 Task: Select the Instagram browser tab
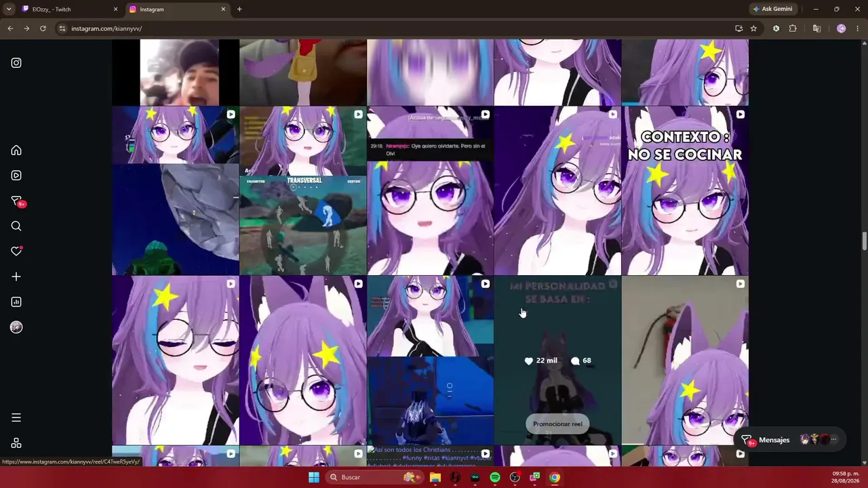tap(176, 9)
